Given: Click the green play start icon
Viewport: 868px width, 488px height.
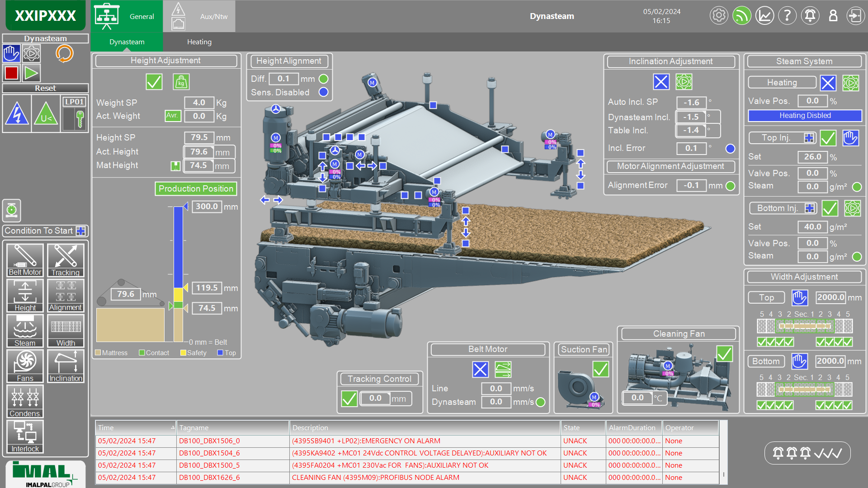Looking at the screenshot, I should [31, 73].
